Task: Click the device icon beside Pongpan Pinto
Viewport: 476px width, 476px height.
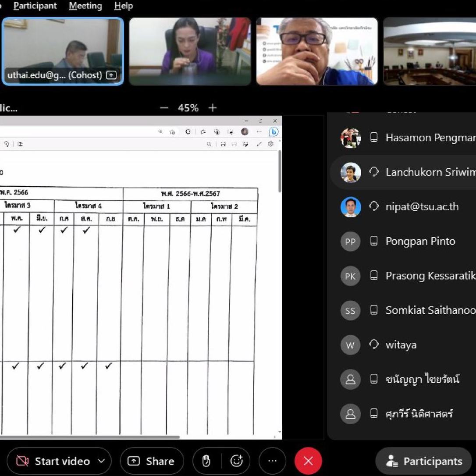Action: coord(374,241)
